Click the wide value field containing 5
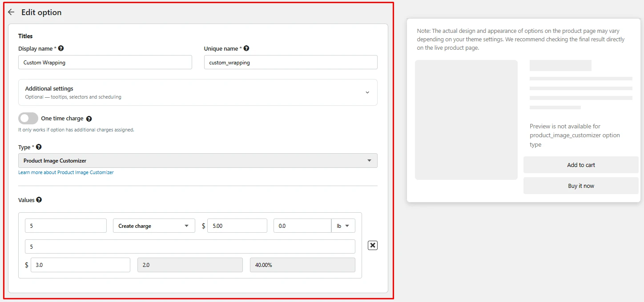644x302 pixels. click(190, 246)
